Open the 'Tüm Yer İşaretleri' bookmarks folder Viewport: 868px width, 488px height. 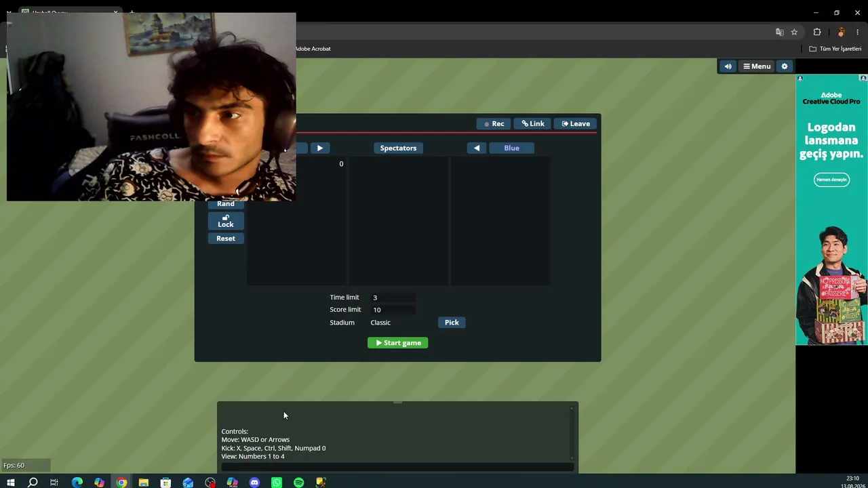coord(835,49)
